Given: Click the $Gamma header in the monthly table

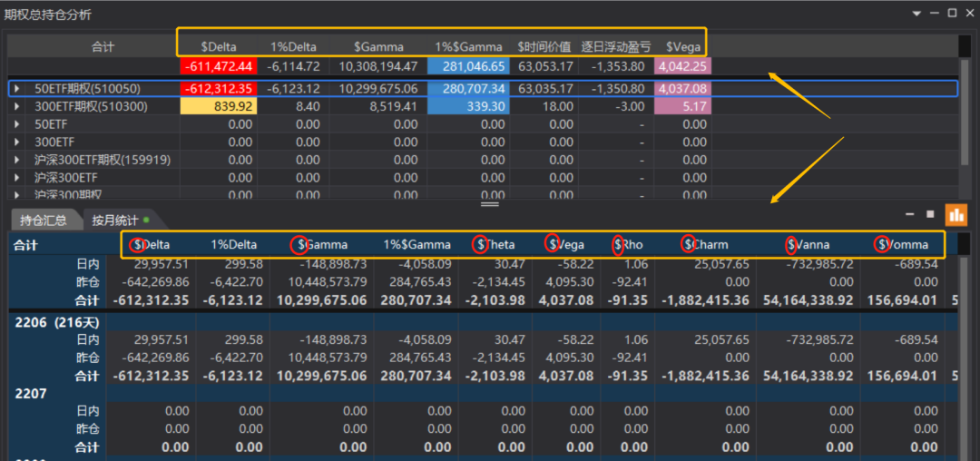Looking at the screenshot, I should 320,245.
